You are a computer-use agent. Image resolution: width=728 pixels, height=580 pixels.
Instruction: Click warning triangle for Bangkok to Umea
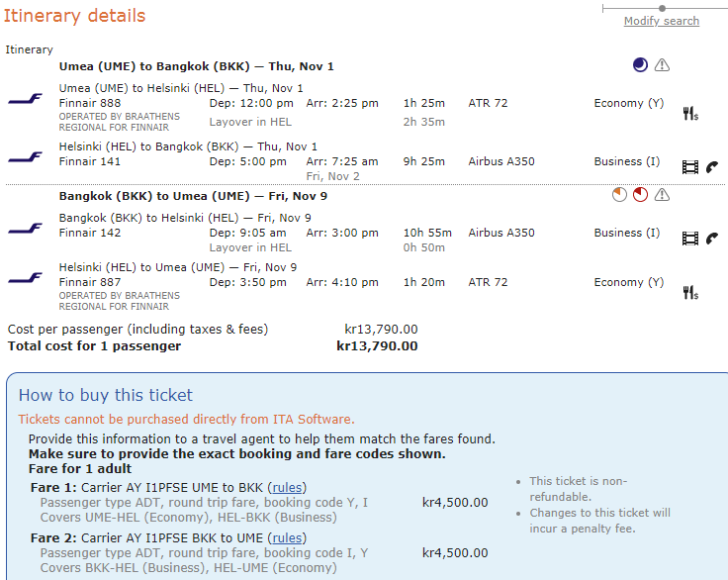(x=662, y=195)
